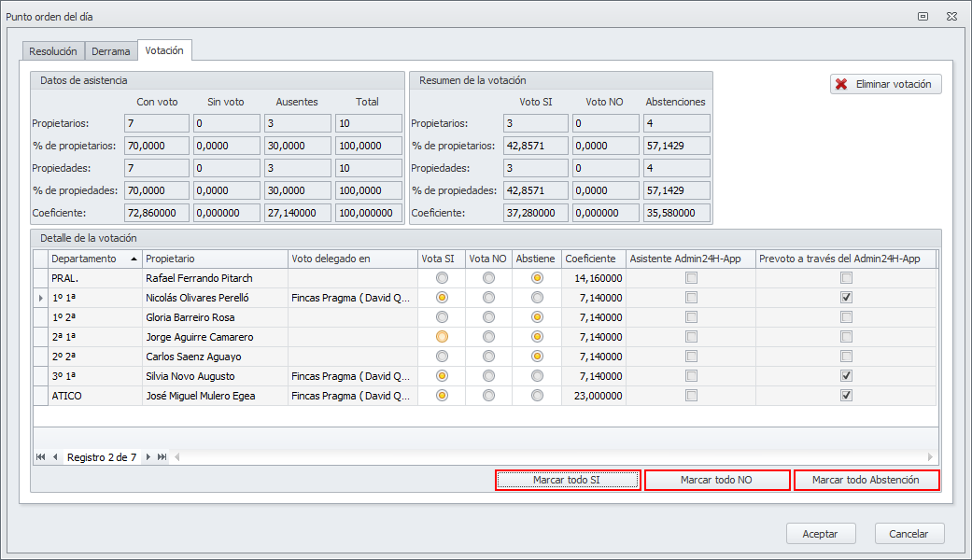Click the red X Eliminar votación button

885,84
